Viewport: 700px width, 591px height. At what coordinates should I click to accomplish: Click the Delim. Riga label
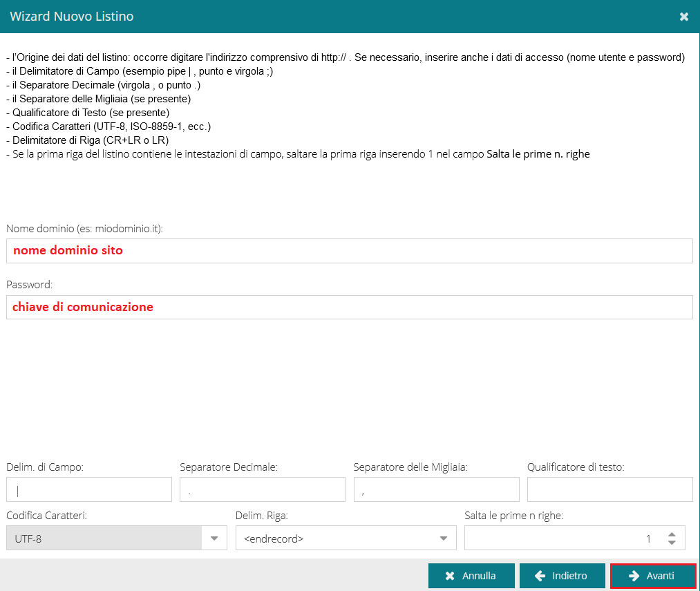click(262, 515)
